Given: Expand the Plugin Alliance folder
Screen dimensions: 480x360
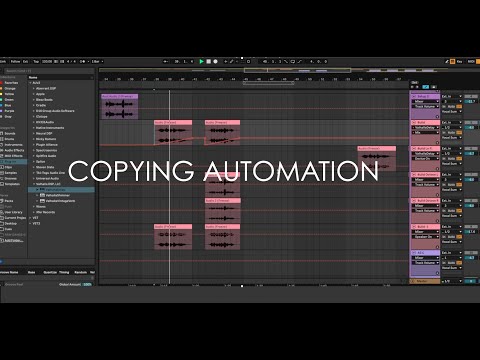Looking at the screenshot, I should (x=34, y=145).
